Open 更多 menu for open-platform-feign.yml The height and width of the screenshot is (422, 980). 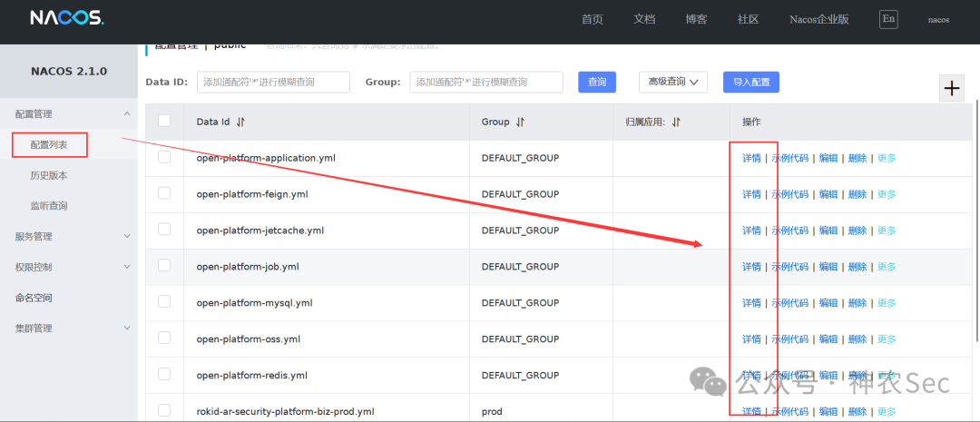[887, 194]
